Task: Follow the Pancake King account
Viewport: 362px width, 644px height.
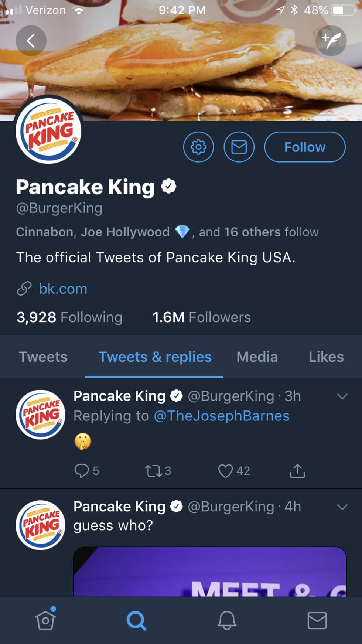Action: 305,147
